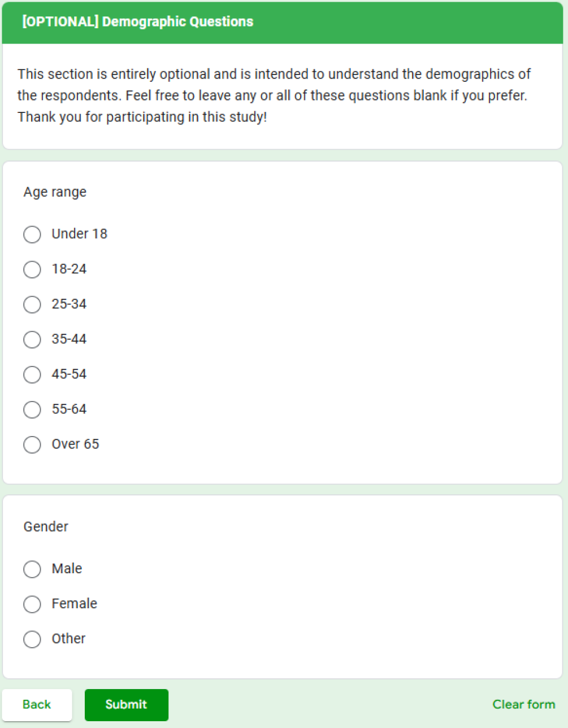Click the 'Thank you for participating' sentence
Viewport: 568px width, 728px height.
click(142, 117)
